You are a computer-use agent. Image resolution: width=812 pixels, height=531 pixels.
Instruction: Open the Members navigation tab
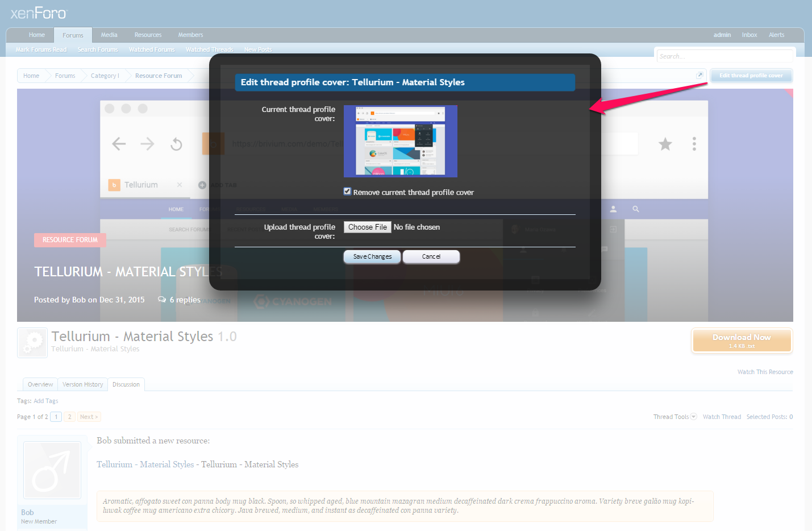190,35
